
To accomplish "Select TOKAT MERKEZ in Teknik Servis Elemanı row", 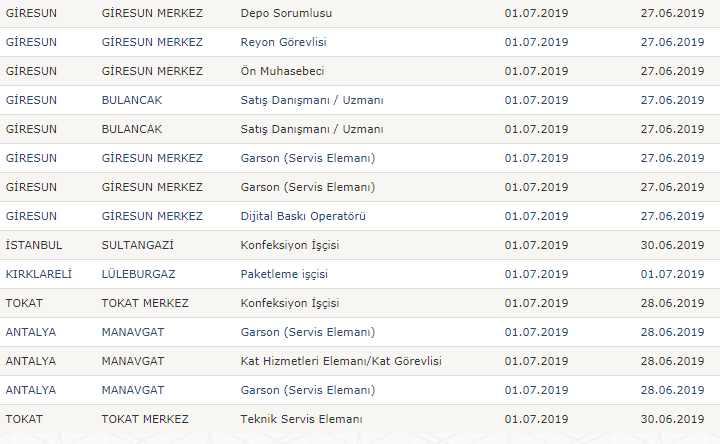I will (x=145, y=419).
